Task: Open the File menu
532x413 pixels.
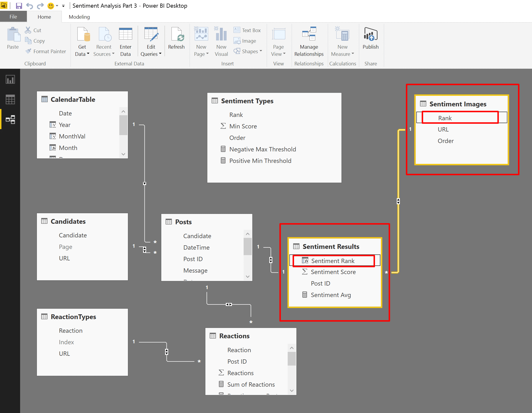Action: coord(13,17)
